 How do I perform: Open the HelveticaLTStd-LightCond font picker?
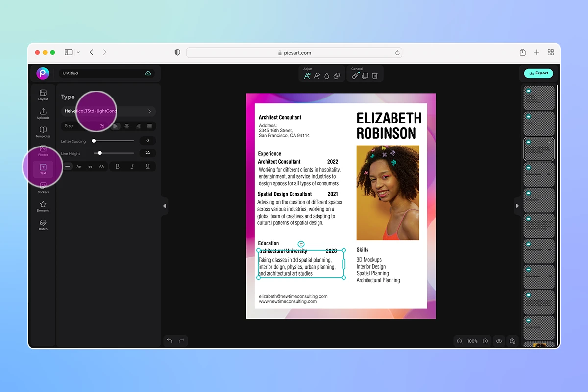pos(108,111)
